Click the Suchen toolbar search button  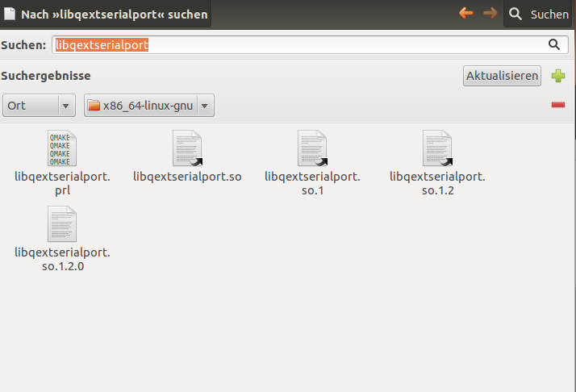[x=538, y=14]
